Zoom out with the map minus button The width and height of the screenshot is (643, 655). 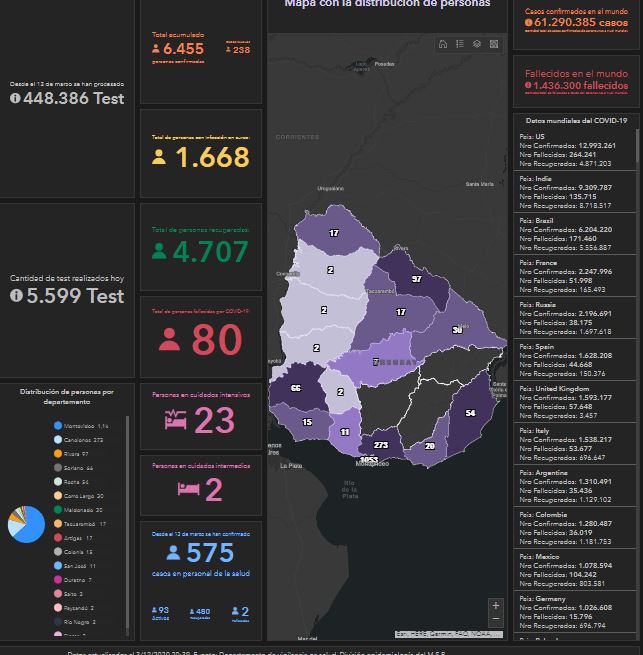pyautogui.click(x=496, y=619)
